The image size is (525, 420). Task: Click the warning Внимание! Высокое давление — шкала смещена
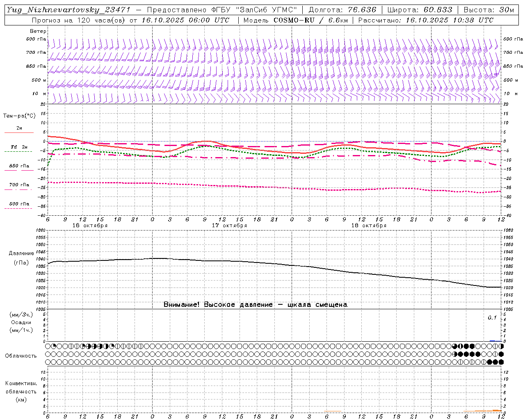(256, 305)
